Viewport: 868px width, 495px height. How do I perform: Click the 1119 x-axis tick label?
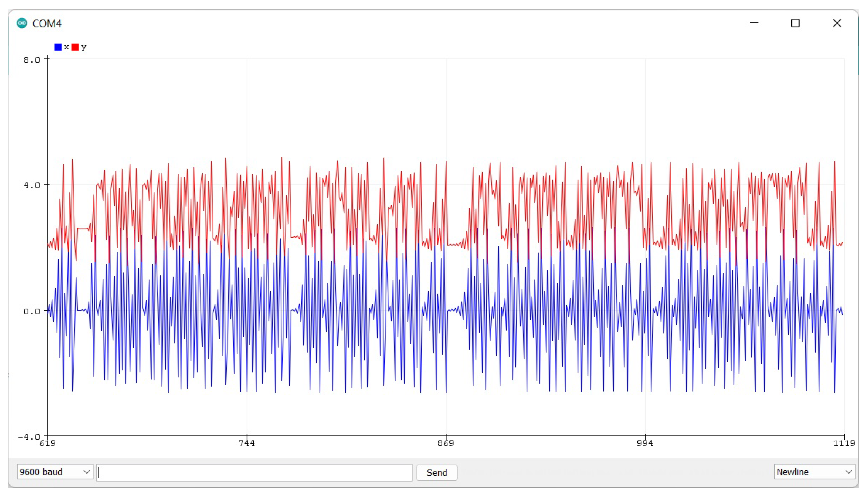(844, 443)
